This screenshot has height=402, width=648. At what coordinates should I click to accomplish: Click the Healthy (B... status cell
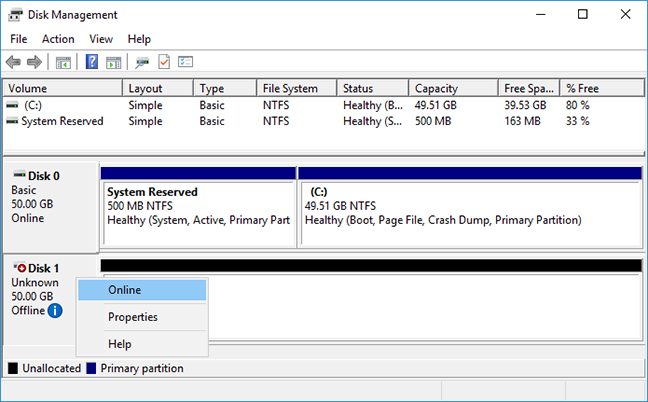tap(373, 105)
